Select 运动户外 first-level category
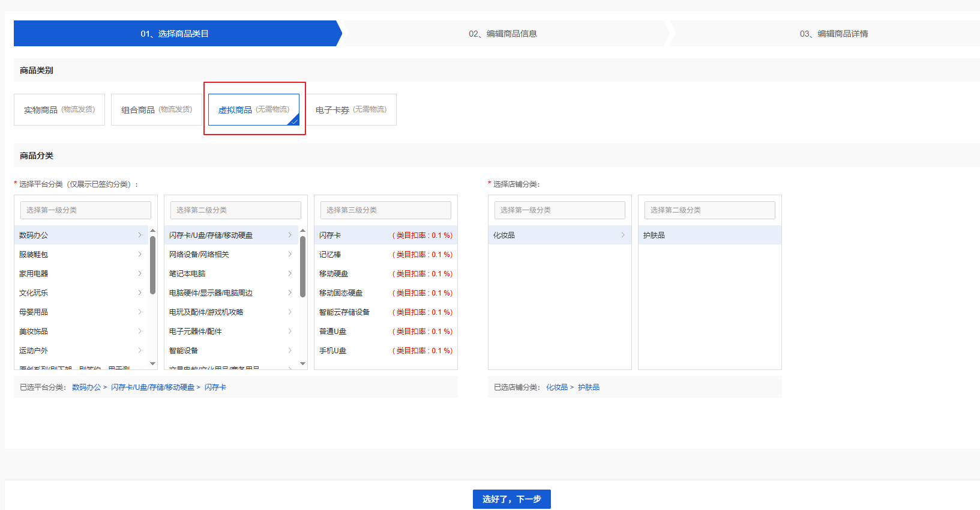 81,350
